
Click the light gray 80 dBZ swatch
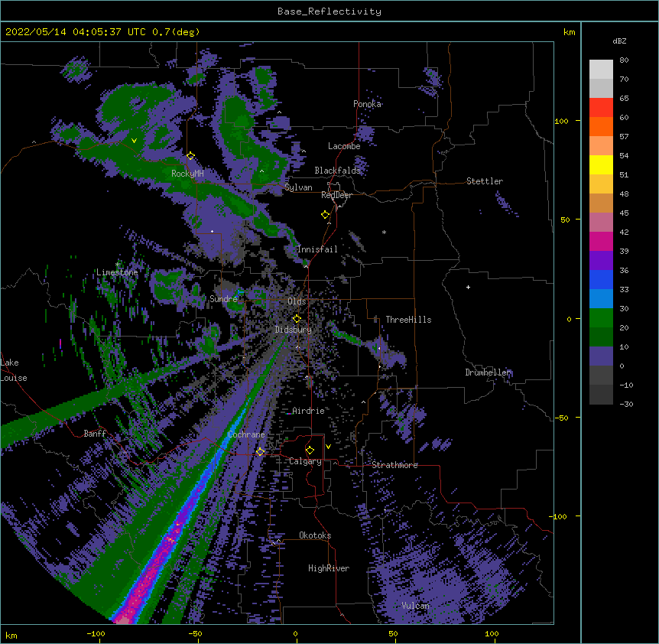click(x=601, y=70)
